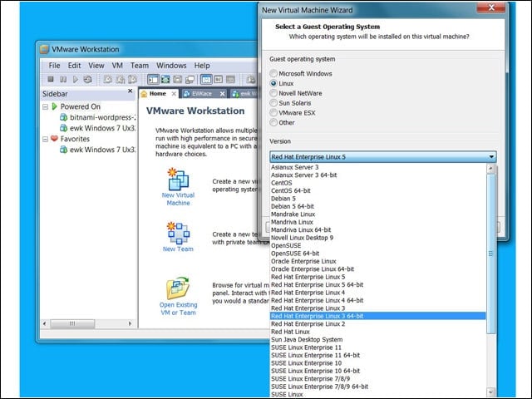Viewport: 532px width, 399px height.
Task: Open the Edit menu
Action: click(x=74, y=66)
